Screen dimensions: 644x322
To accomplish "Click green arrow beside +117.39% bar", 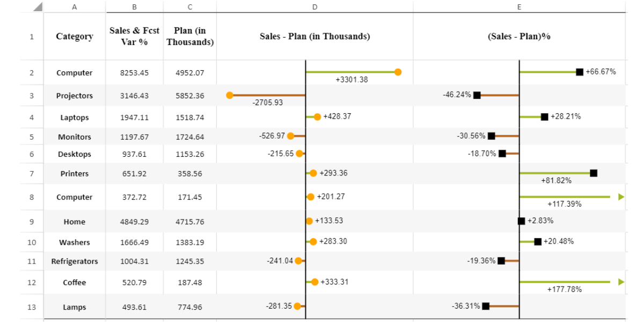I will tap(621, 197).
